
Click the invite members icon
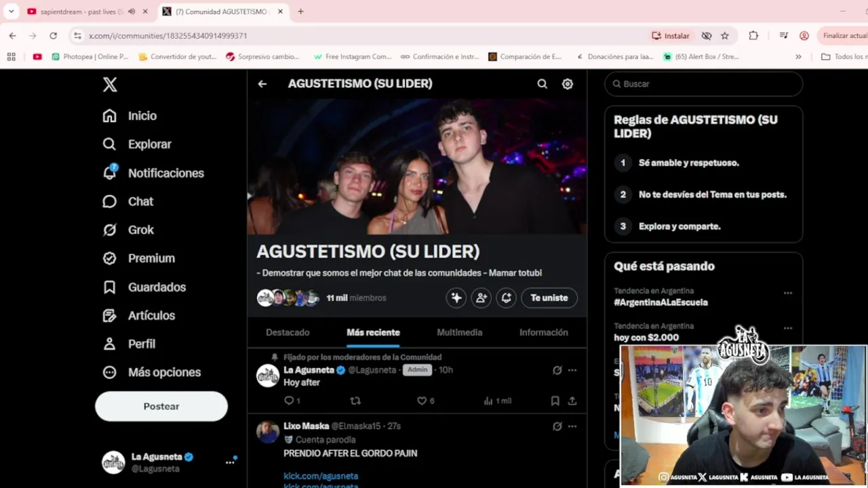[481, 298]
